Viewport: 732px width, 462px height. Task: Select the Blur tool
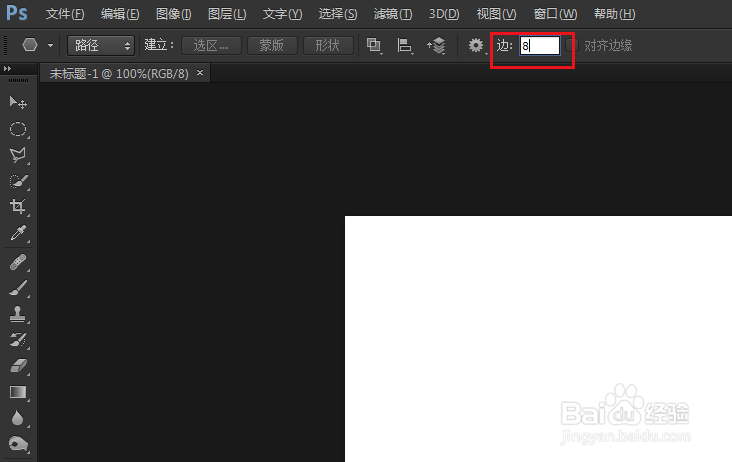pyautogui.click(x=18, y=418)
